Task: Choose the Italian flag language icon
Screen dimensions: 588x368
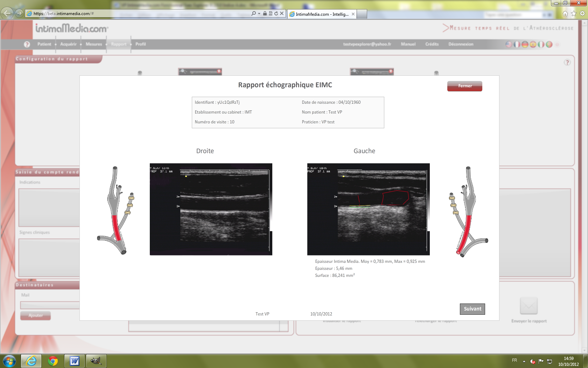Action: [541, 45]
